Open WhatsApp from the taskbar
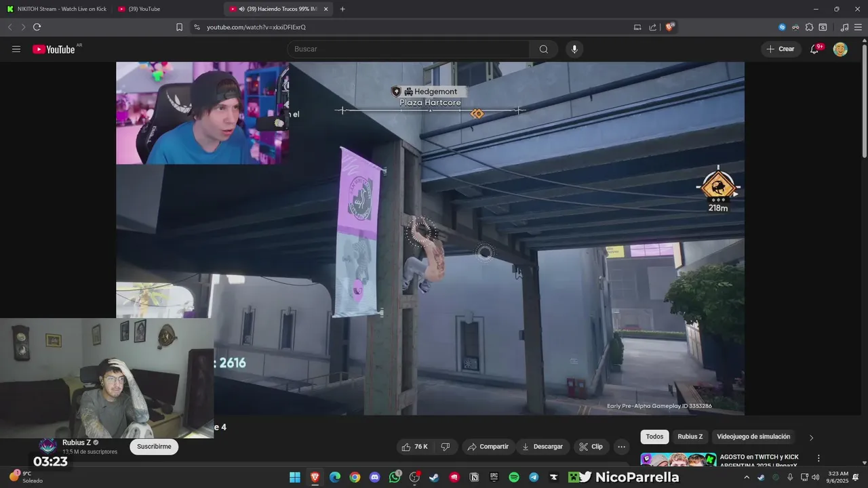Viewport: 868px width, 488px height. tap(395, 477)
